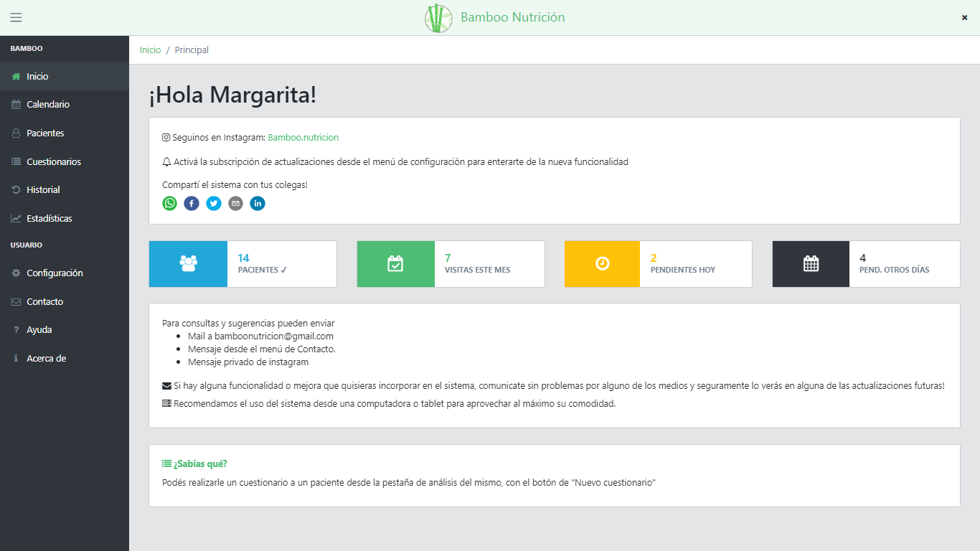Open Inicio in the sidebar
Screen dimensions: 980x551
[65, 76]
